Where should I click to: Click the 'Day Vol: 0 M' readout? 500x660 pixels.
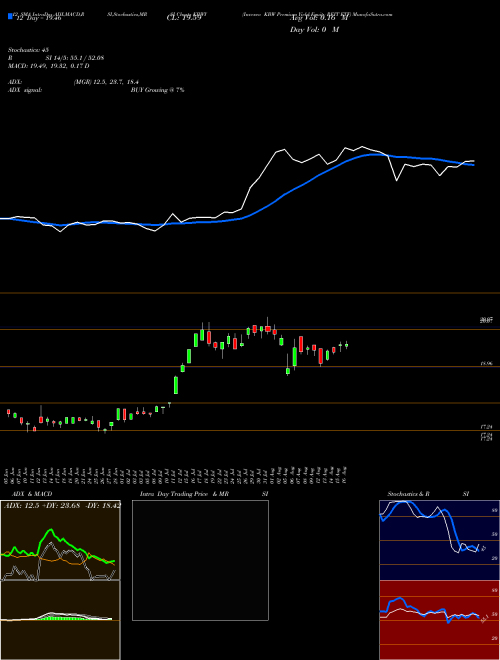tap(314, 30)
